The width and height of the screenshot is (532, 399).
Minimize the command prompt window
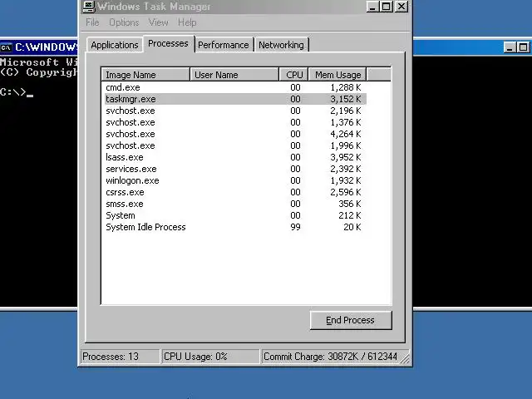click(x=510, y=47)
